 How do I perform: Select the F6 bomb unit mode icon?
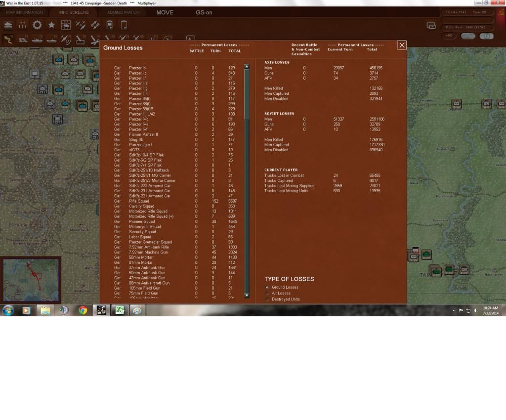tap(81, 40)
